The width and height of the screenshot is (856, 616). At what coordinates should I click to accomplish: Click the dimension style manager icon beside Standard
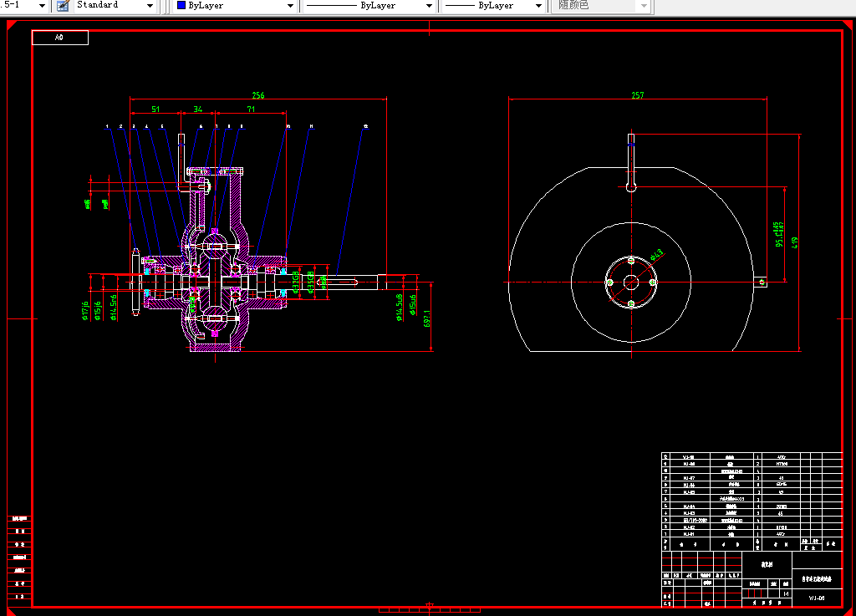(63, 6)
